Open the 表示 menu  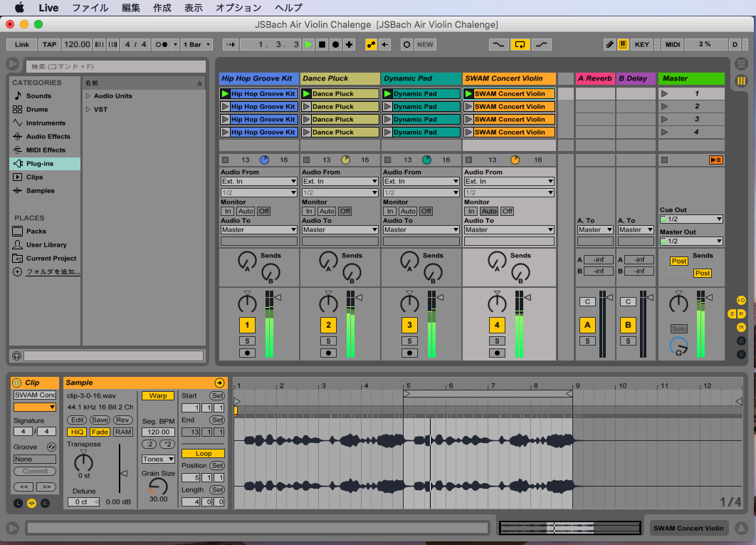[194, 8]
